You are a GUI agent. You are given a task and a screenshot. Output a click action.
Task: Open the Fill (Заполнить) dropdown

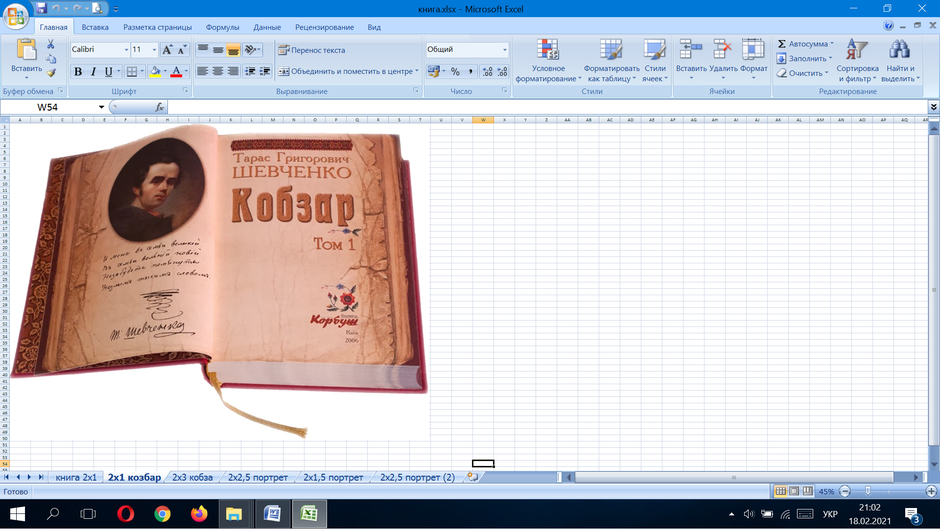pyautogui.click(x=832, y=59)
